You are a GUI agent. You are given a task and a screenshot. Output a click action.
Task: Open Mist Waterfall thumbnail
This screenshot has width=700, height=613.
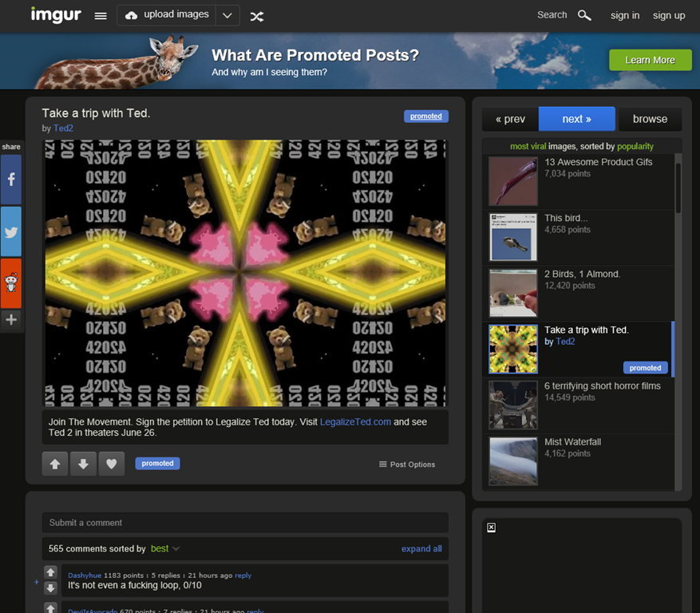pyautogui.click(x=513, y=461)
